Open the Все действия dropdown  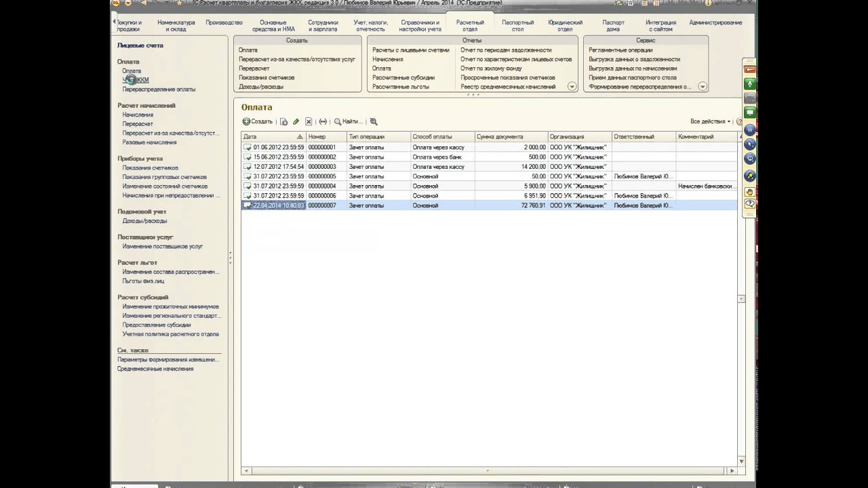tap(710, 121)
